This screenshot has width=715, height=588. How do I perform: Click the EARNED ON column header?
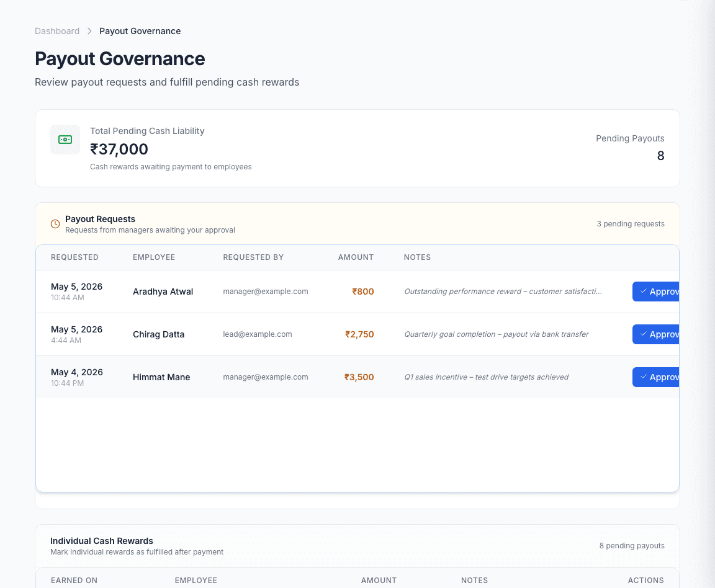pos(74,581)
